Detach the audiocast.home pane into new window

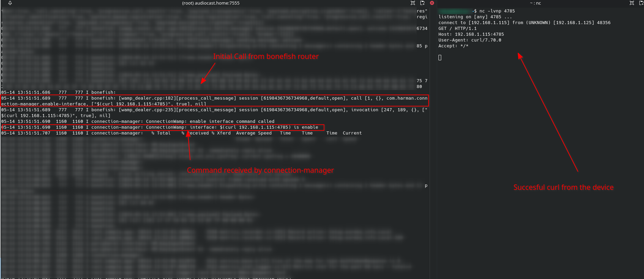pos(422,3)
